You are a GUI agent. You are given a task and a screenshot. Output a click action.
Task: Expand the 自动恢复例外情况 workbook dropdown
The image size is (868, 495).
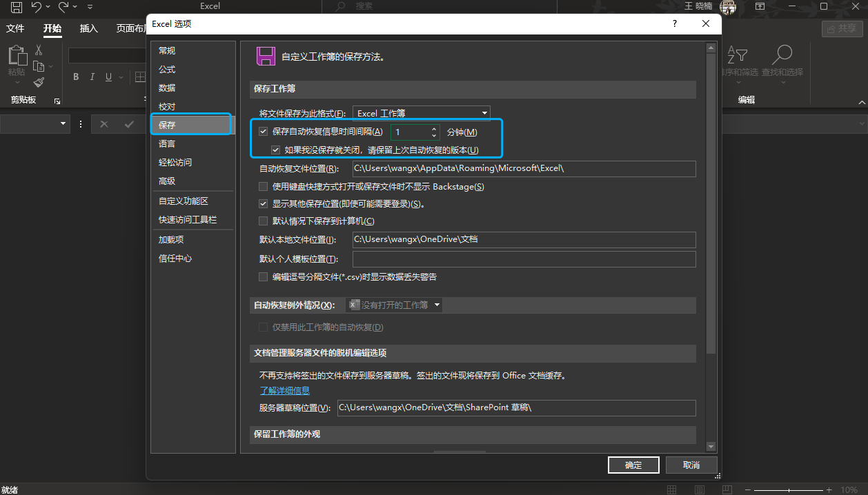(x=393, y=305)
